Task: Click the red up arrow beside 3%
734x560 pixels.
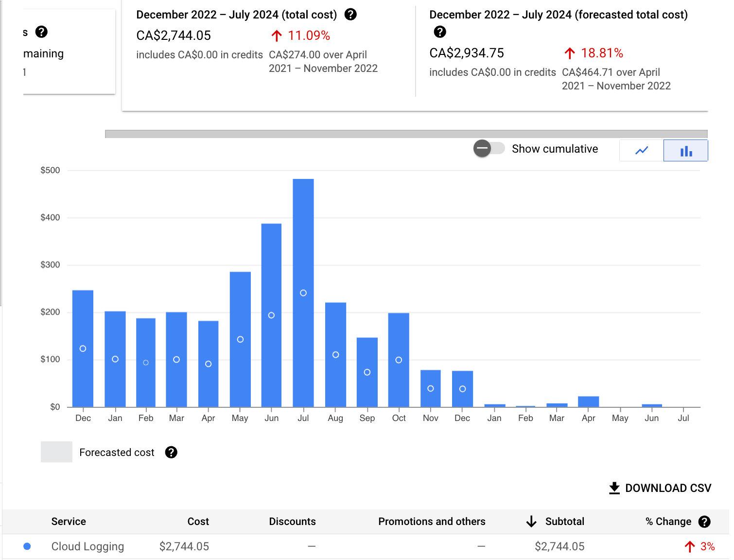Action: [x=690, y=547]
